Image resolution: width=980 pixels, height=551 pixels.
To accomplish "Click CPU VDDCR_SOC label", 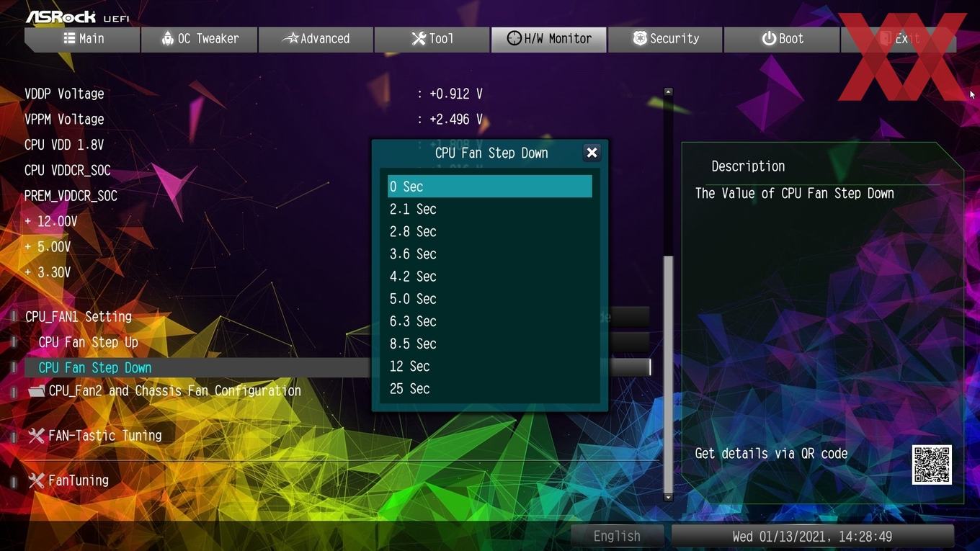I will (x=68, y=171).
